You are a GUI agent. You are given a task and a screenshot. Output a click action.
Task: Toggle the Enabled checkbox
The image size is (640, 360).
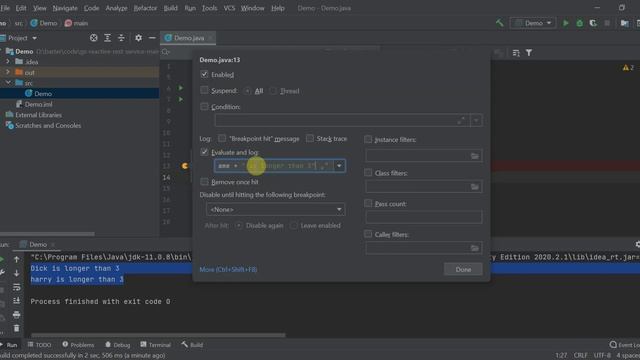click(204, 74)
